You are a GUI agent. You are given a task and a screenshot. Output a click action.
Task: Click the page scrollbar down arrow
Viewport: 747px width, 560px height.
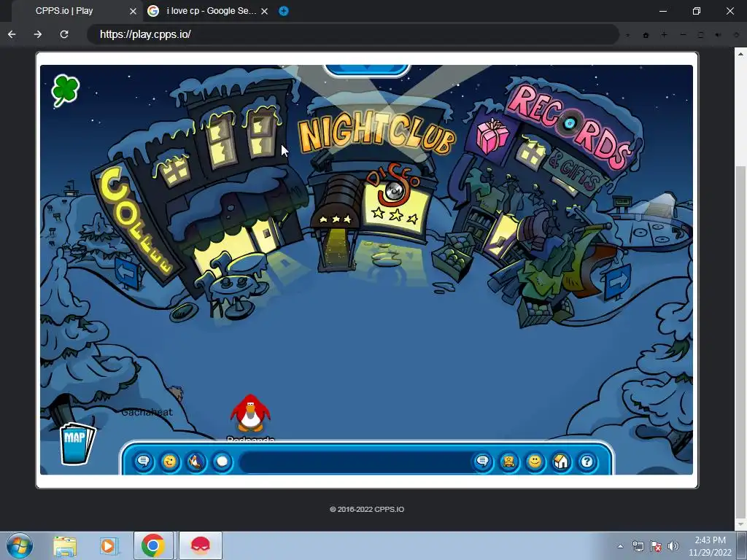pyautogui.click(x=741, y=524)
